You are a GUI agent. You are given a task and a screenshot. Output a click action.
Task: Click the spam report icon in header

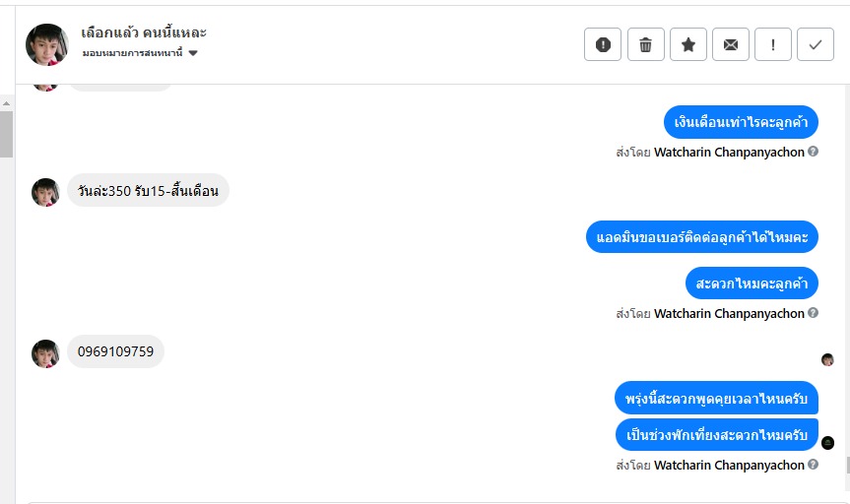click(x=603, y=44)
